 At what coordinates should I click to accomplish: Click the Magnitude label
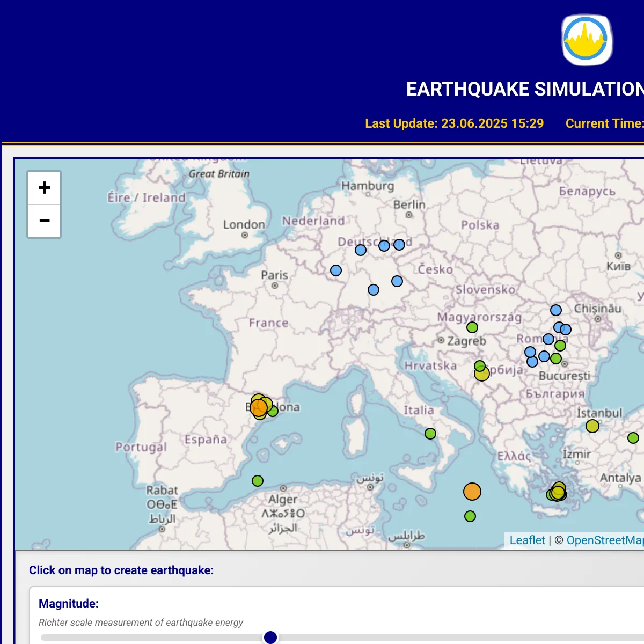point(69,603)
